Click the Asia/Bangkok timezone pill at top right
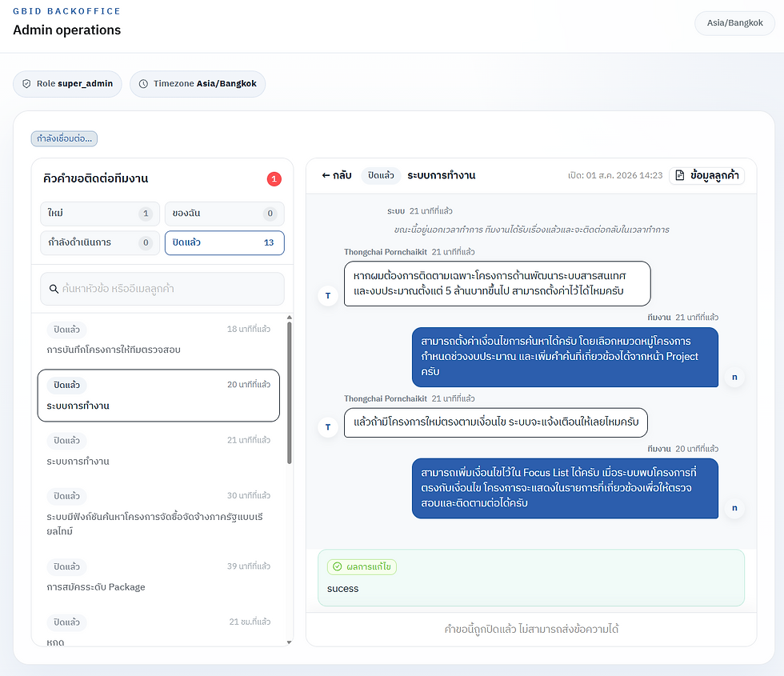This screenshot has width=784, height=676. (734, 23)
